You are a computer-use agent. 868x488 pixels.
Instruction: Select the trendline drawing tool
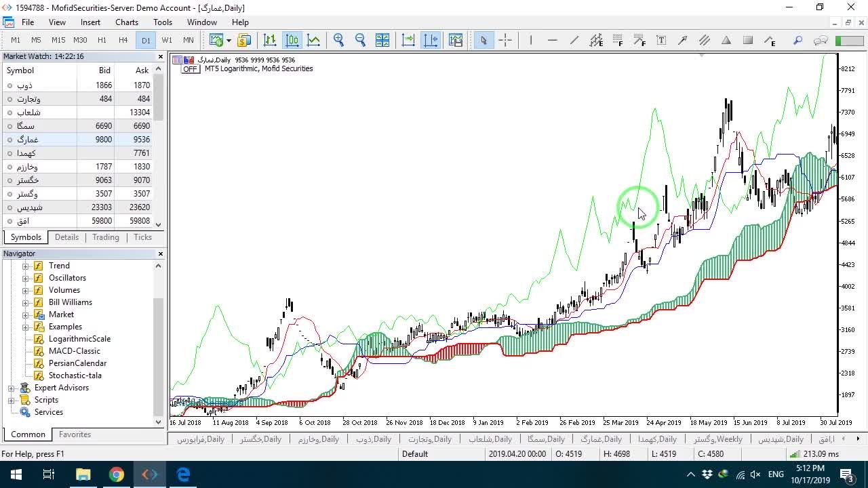pos(574,40)
